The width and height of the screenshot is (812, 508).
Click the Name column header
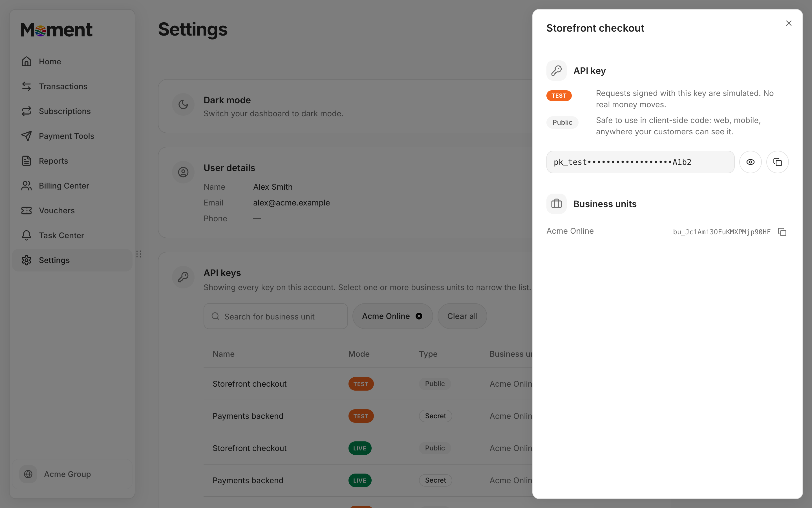(x=224, y=354)
